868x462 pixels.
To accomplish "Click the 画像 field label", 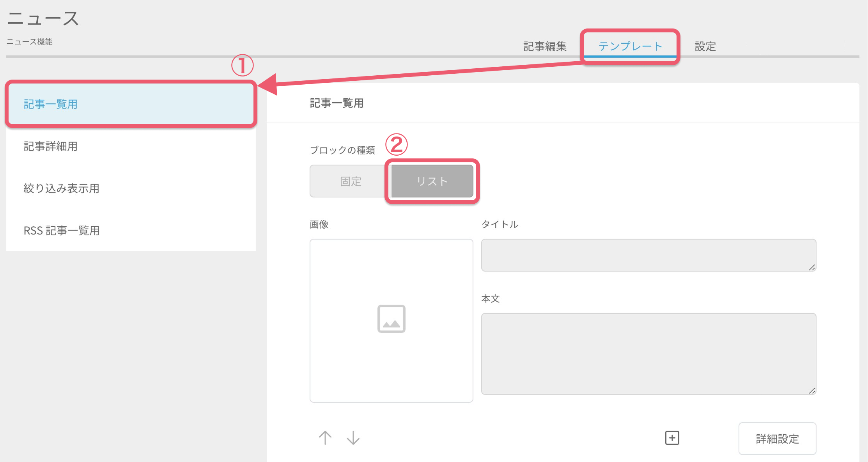I will (319, 224).
